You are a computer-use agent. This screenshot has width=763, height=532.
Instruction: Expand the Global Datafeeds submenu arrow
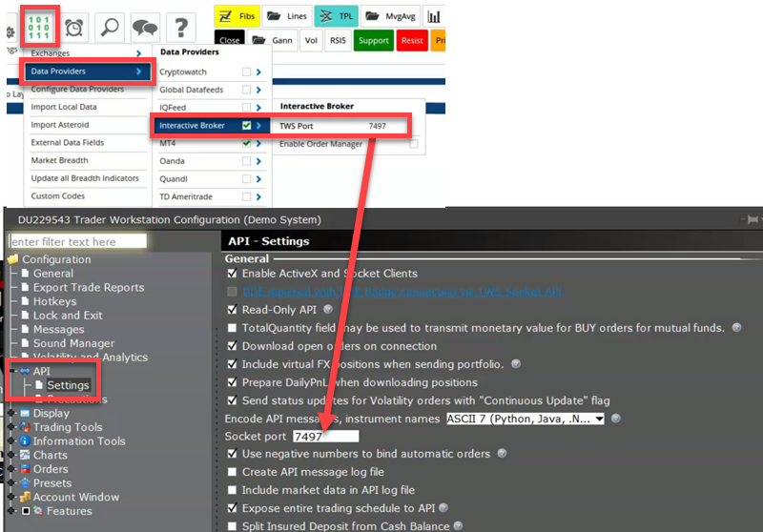258,90
